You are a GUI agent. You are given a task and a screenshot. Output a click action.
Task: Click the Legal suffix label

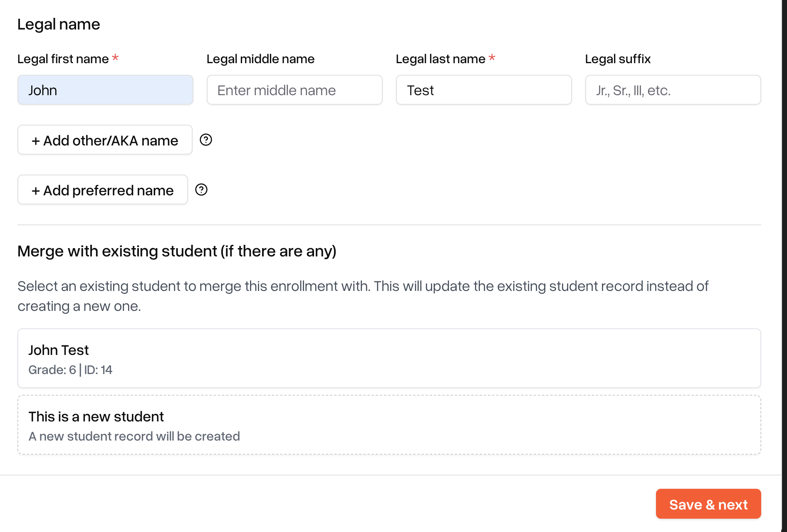pos(618,59)
